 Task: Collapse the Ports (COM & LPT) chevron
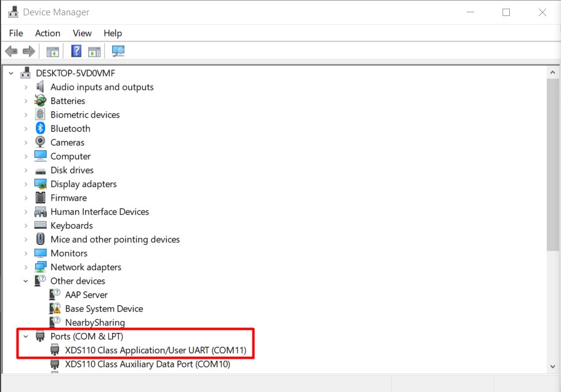[26, 337]
